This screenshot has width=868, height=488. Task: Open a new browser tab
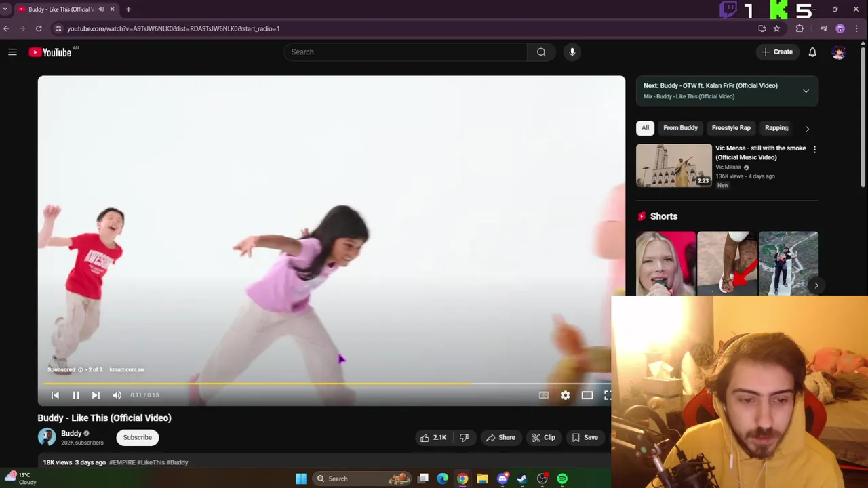[x=128, y=9]
